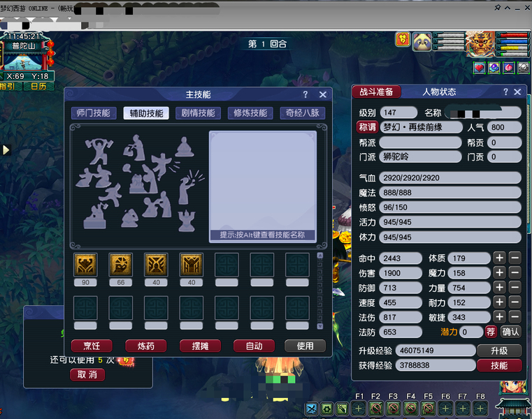The width and height of the screenshot is (532, 419).
Task: Click the 炼药 button
Action: 146,346
